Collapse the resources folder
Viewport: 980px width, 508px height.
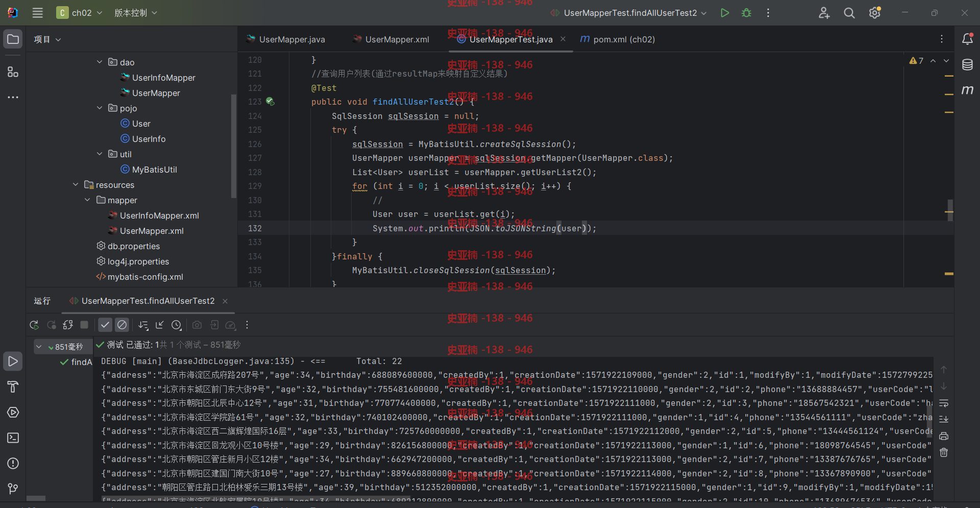pyautogui.click(x=76, y=184)
